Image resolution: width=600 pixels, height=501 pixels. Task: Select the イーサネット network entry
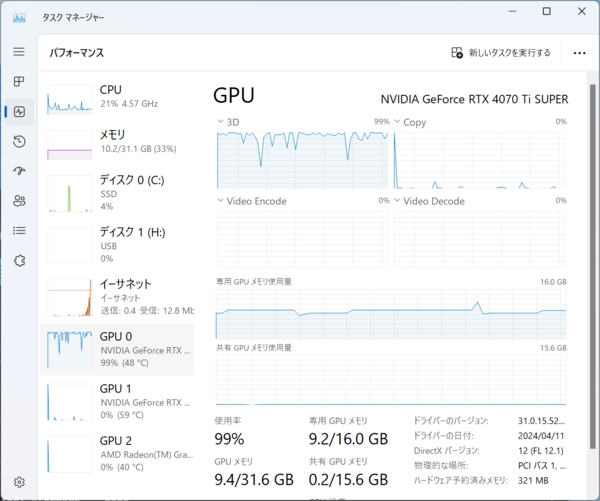pyautogui.click(x=120, y=295)
